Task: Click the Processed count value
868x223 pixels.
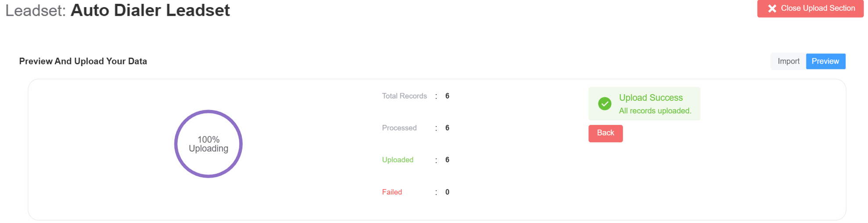Action: coord(447,128)
